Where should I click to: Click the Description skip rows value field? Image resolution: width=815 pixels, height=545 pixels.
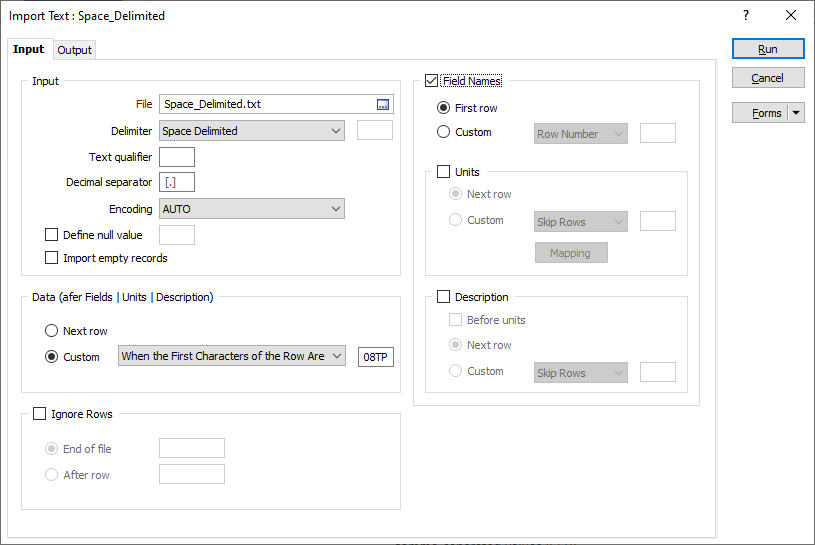point(658,372)
